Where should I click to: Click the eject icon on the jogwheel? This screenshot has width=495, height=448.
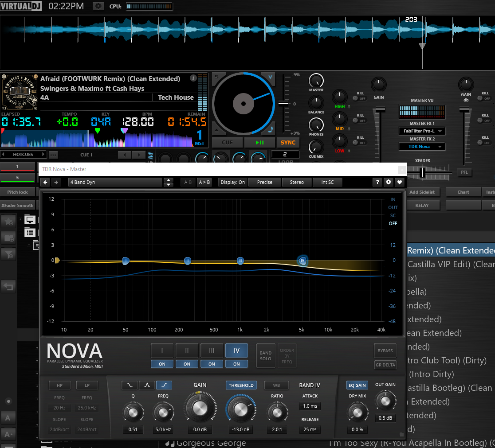click(x=216, y=130)
